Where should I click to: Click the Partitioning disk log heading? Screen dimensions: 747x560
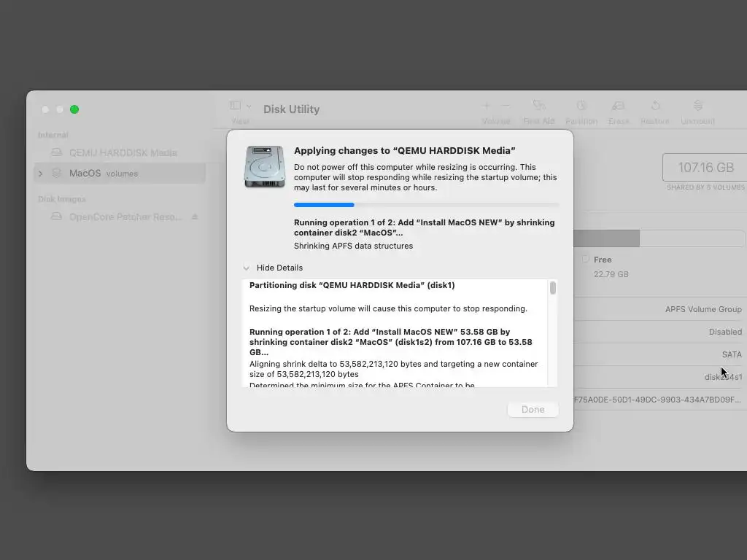click(x=352, y=285)
